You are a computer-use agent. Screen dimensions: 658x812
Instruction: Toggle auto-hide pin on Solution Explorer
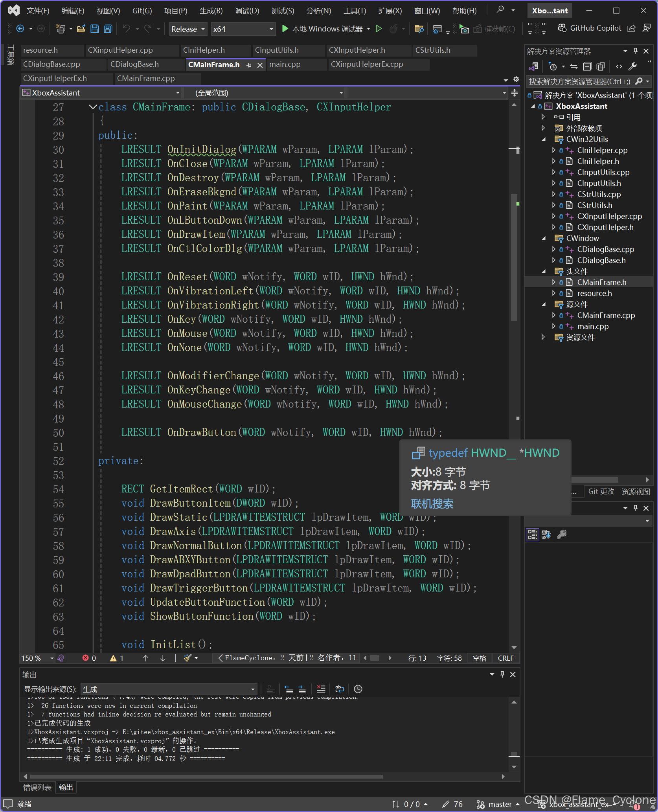coord(636,51)
